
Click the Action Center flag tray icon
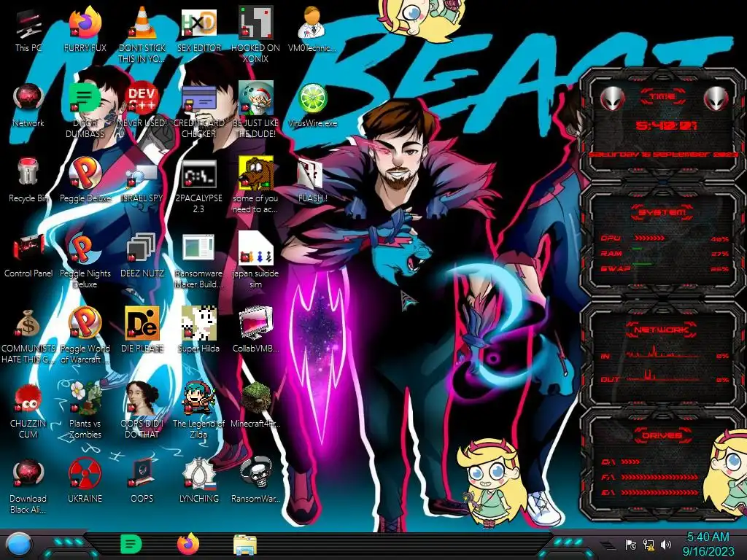tap(631, 544)
